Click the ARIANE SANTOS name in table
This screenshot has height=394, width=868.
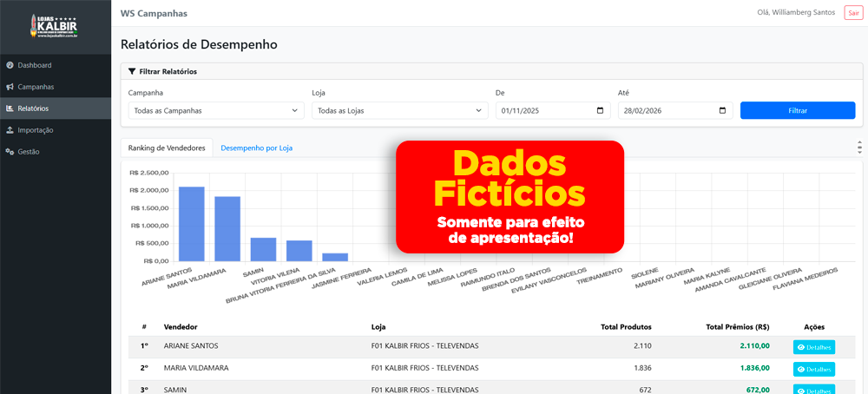pyautogui.click(x=191, y=346)
